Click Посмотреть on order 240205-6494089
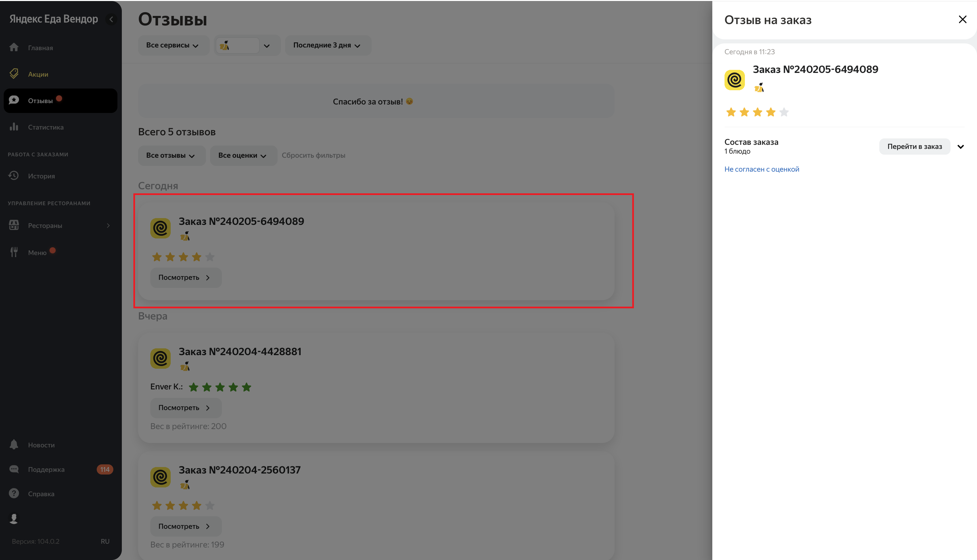The image size is (977, 560). tap(186, 278)
